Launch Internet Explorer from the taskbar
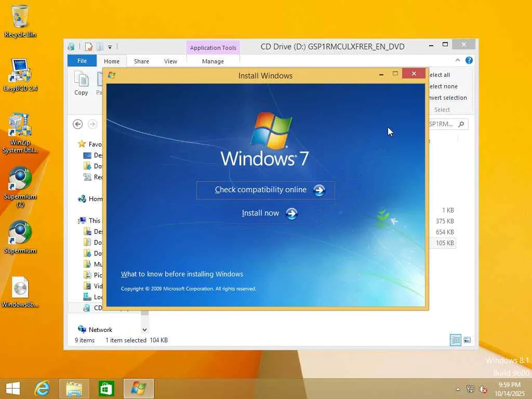This screenshot has width=532, height=399. [x=43, y=389]
